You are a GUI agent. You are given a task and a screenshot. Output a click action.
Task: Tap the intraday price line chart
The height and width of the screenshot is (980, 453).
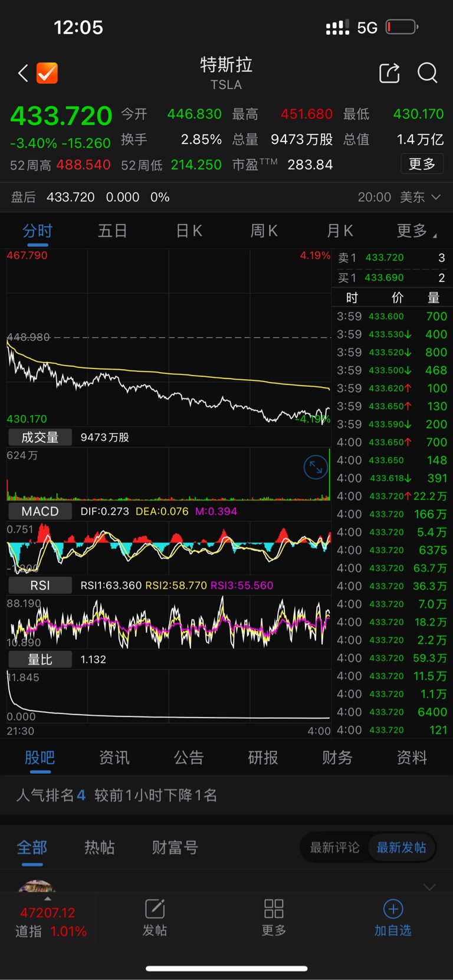click(x=169, y=337)
